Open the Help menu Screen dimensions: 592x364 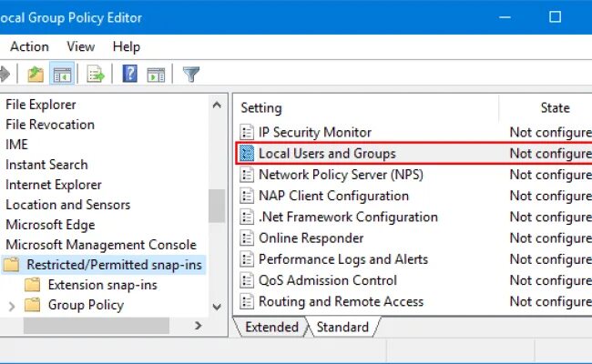[x=127, y=46]
